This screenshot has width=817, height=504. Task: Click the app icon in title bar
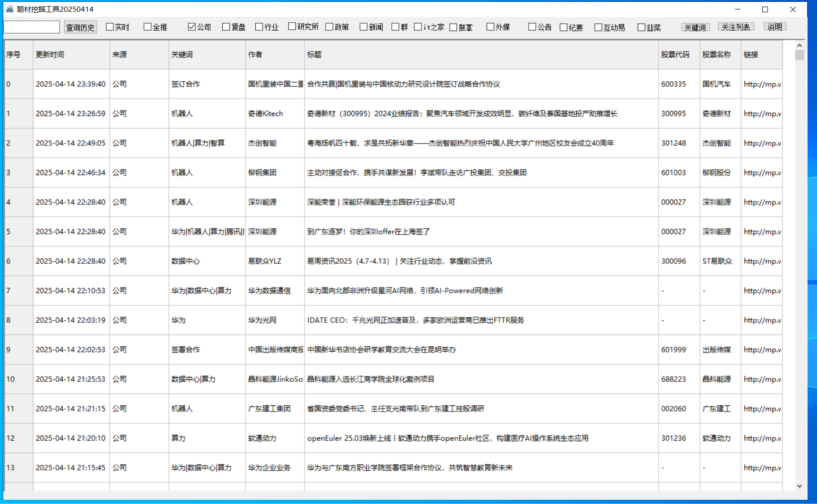click(9, 9)
